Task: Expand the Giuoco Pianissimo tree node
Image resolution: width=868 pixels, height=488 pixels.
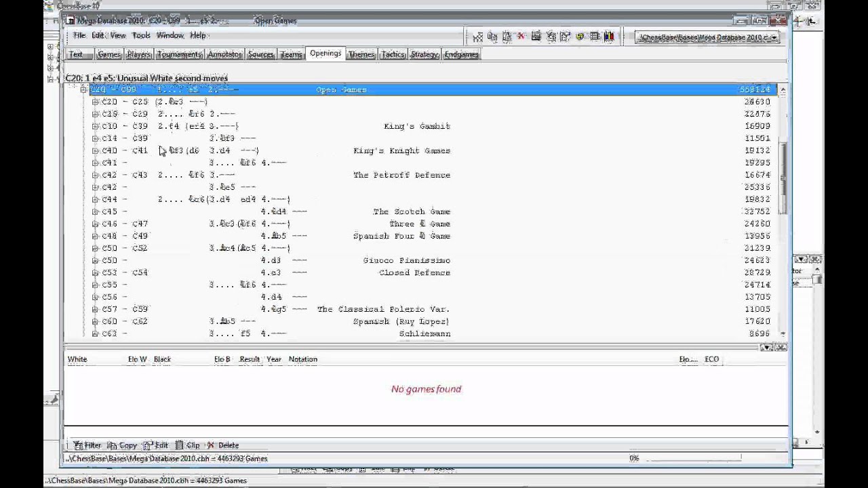Action: click(x=95, y=260)
